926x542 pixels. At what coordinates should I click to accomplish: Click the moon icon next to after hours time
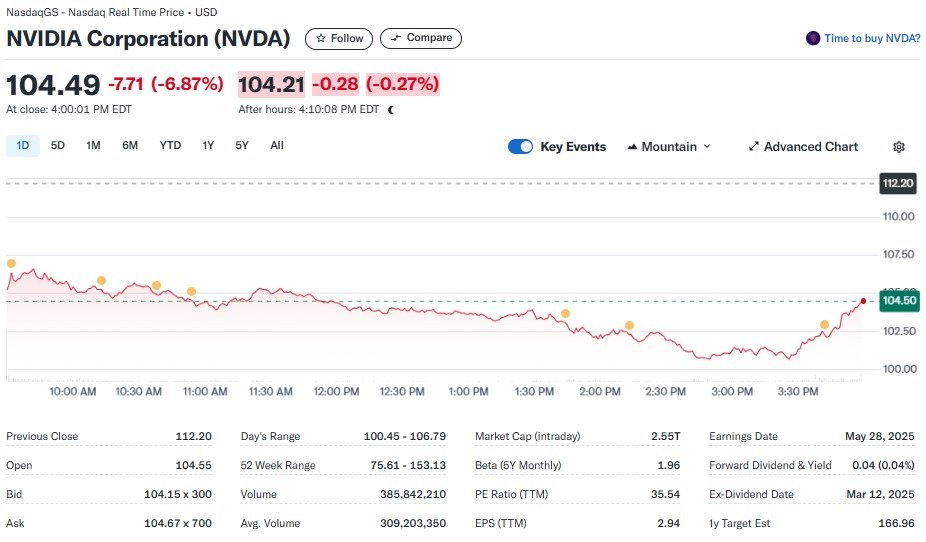390,110
